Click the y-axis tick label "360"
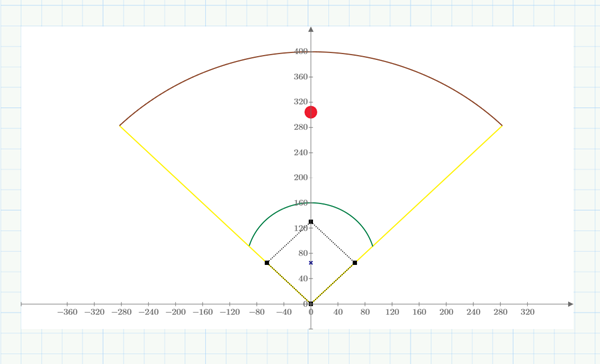Viewport: 600px width, 364px height. [301, 77]
